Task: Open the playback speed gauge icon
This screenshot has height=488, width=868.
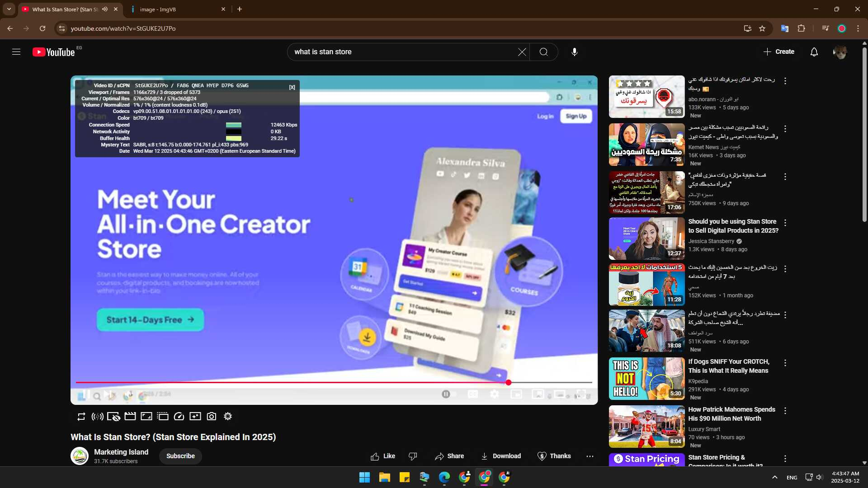Action: (179, 417)
